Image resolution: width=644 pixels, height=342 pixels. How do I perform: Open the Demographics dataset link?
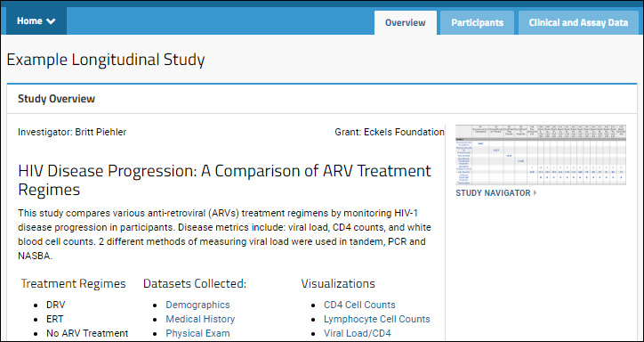coord(197,305)
